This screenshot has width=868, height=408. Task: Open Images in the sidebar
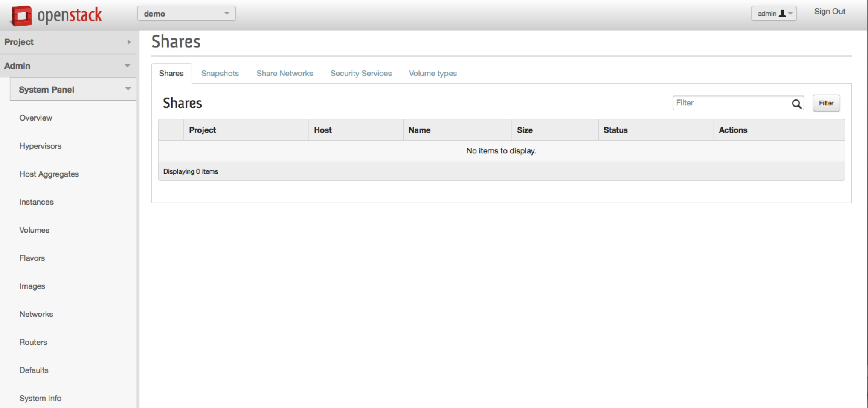click(32, 286)
